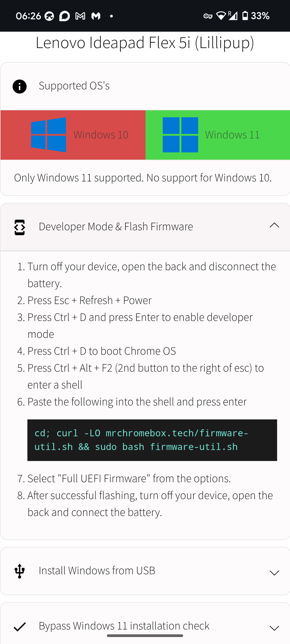Image resolution: width=290 pixels, height=644 pixels.
Task: Click the Windows 11 logo icon
Action: tap(180, 135)
